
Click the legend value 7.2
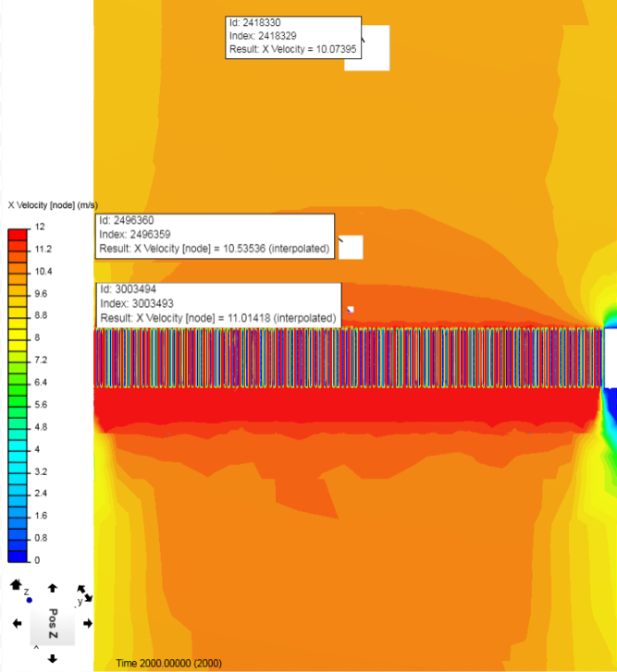point(41,360)
